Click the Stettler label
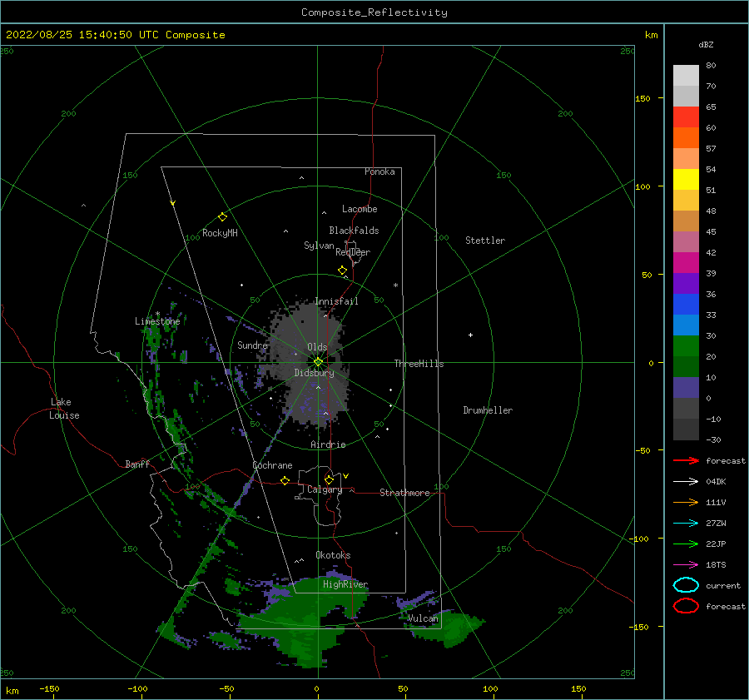The height and width of the screenshot is (700, 749). point(485,241)
